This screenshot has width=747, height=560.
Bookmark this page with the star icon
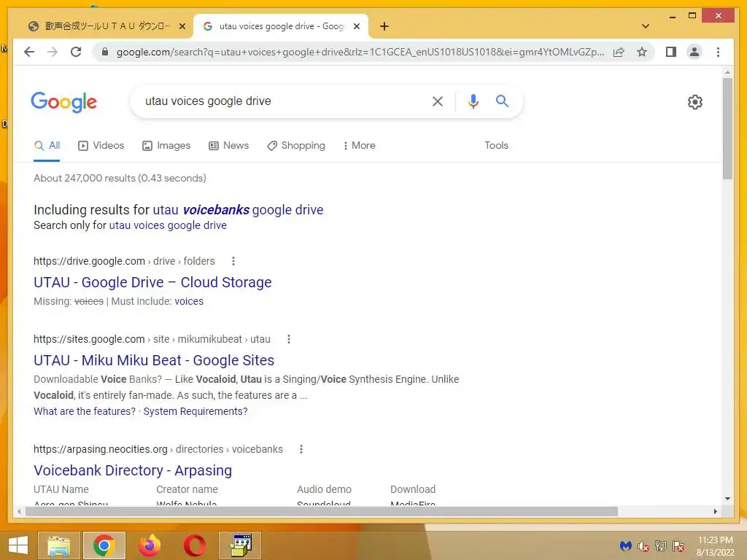coord(642,52)
